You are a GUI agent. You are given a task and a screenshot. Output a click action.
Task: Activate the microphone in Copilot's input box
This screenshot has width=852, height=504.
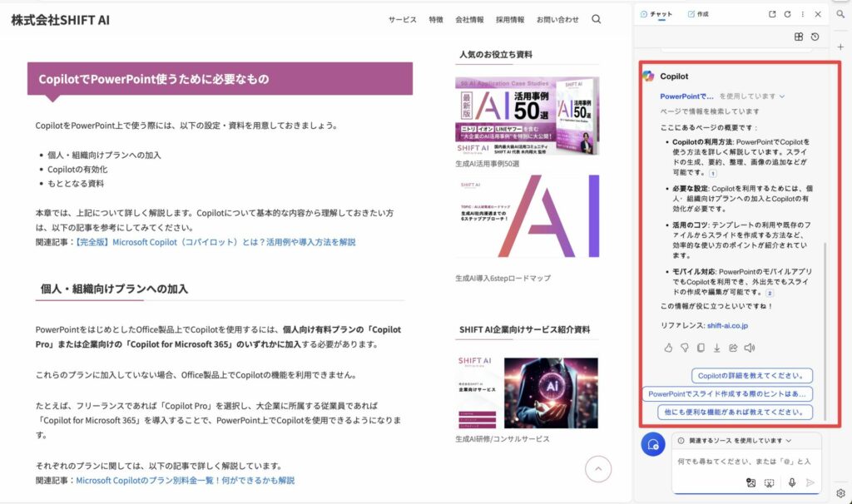click(x=791, y=482)
